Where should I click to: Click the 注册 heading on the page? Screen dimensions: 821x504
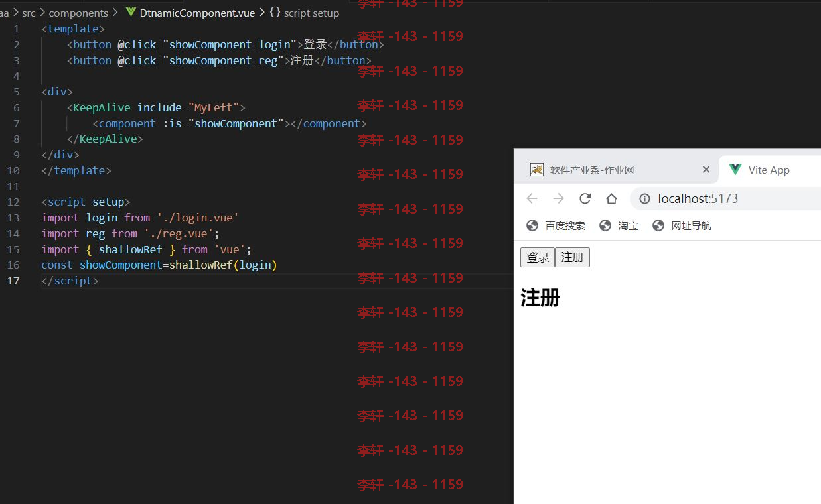540,298
